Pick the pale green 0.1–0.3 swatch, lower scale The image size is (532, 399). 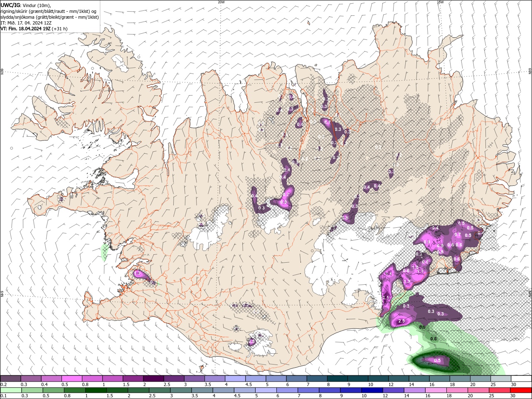tap(11, 390)
